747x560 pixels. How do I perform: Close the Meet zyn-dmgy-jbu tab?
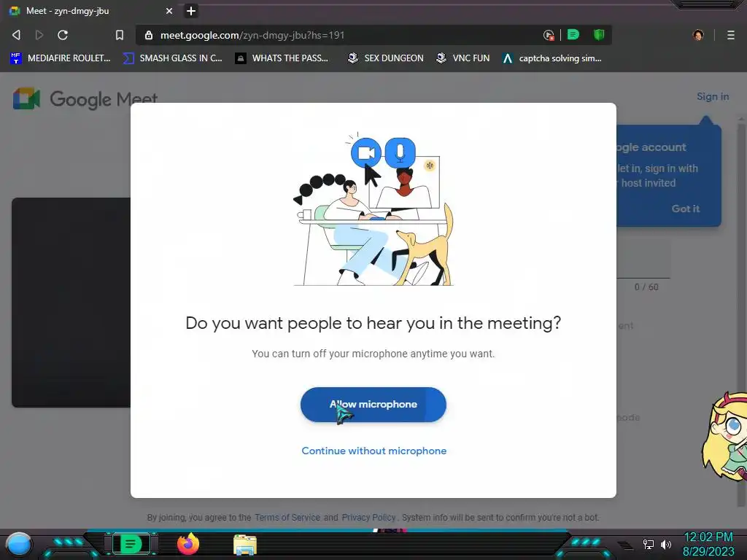tap(169, 11)
